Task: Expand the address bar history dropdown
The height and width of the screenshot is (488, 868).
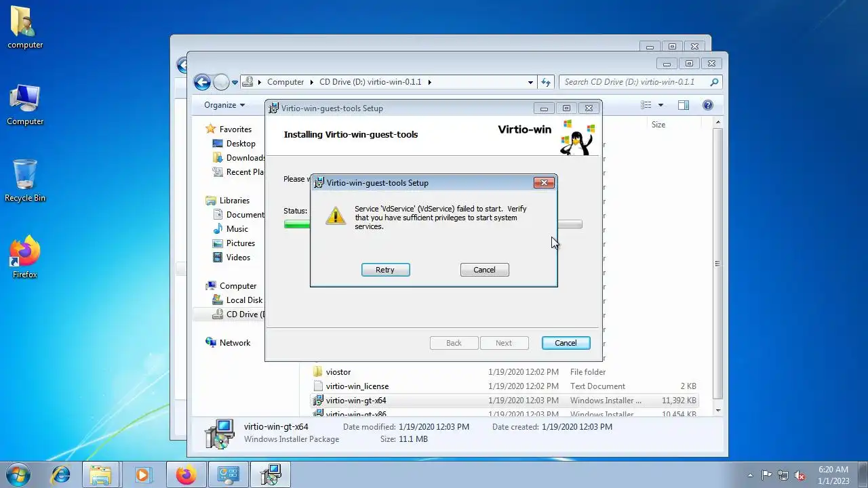Action: [x=530, y=82]
